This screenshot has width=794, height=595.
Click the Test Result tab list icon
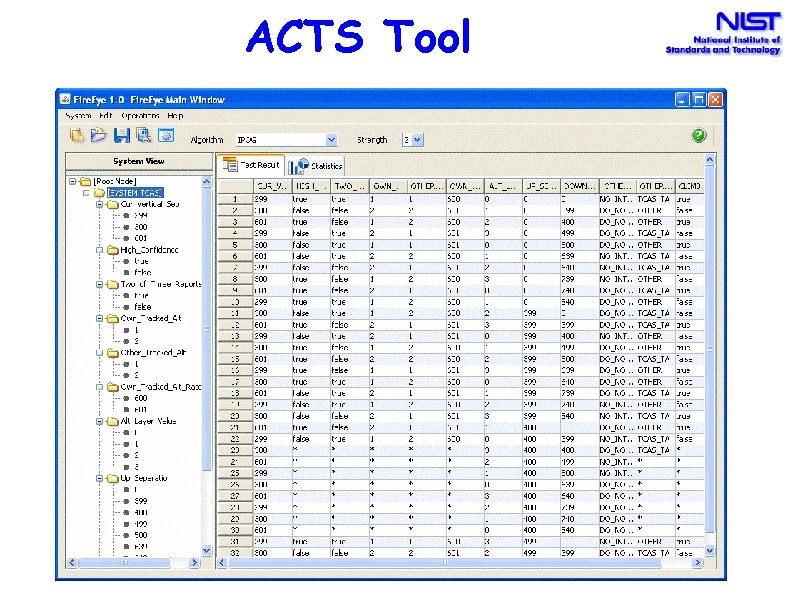click(x=230, y=165)
